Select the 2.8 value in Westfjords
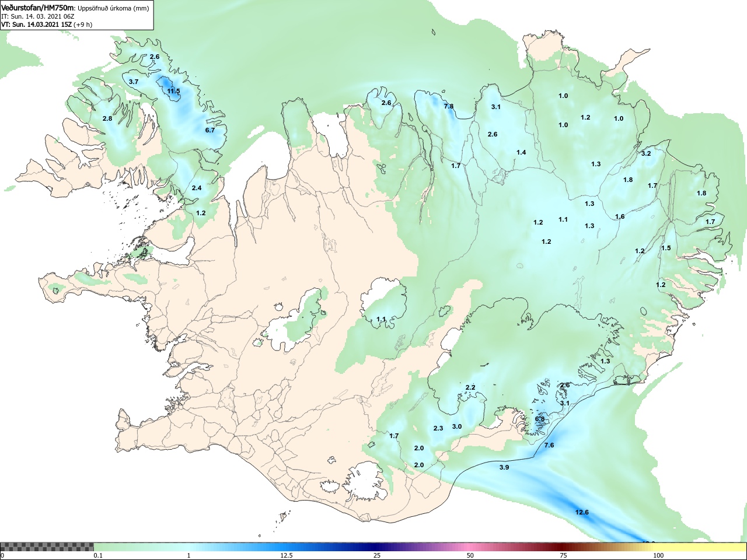Image resolution: width=747 pixels, height=560 pixels. click(107, 118)
